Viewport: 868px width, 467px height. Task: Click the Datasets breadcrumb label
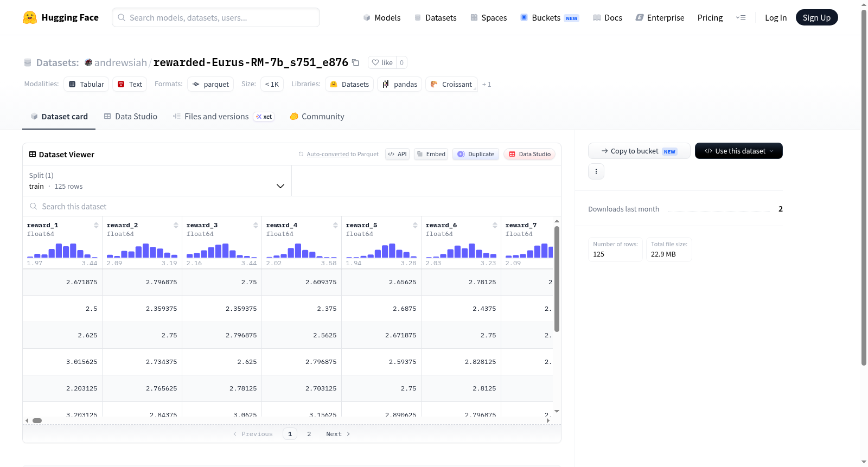58,63
